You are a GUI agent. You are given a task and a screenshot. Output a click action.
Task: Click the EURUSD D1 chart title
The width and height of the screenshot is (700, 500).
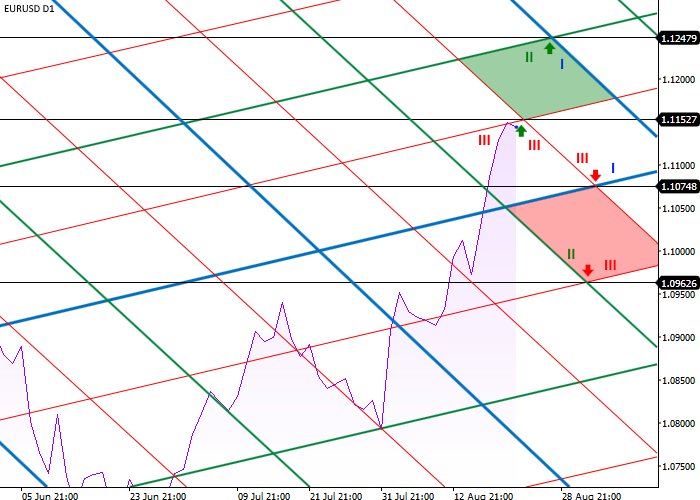point(29,8)
